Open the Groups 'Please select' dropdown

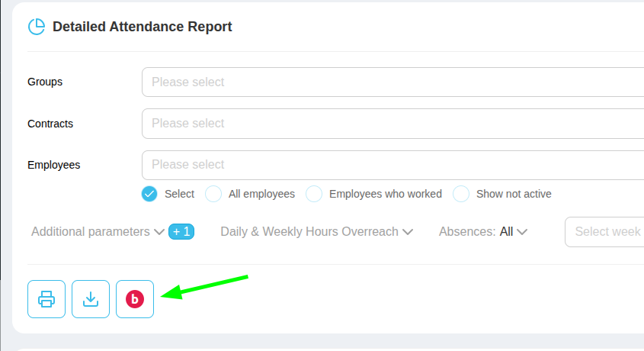[x=392, y=82]
